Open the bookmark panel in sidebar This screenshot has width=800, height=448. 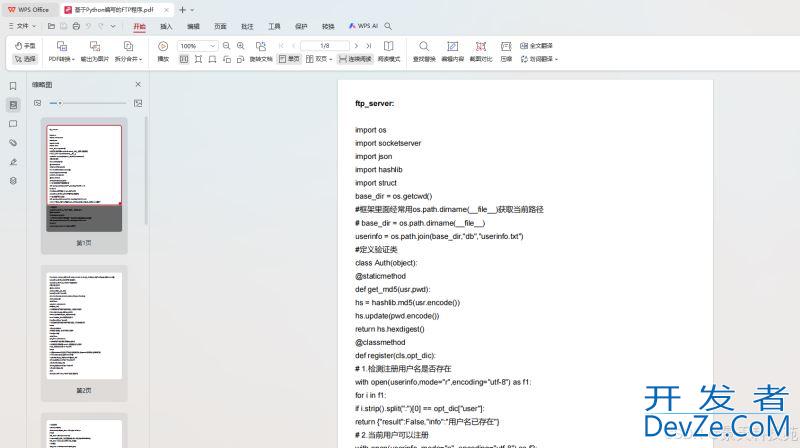coord(13,86)
